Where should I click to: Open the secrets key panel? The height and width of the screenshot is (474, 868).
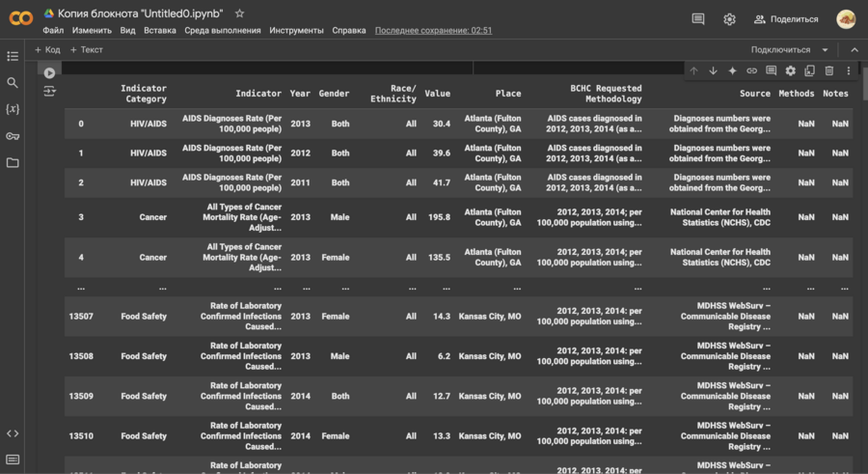coord(13,136)
